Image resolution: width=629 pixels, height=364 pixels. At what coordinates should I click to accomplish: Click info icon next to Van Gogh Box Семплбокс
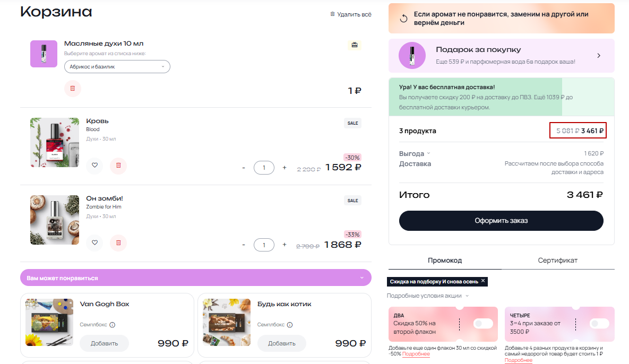coord(112,325)
